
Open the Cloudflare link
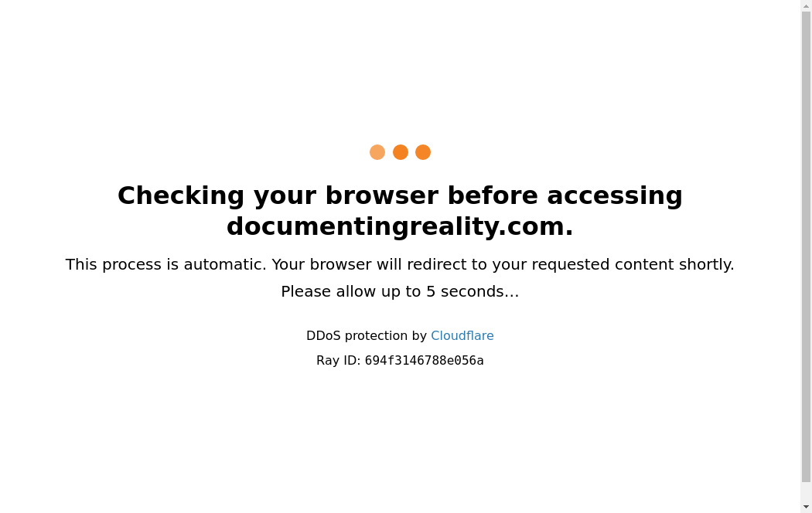pyautogui.click(x=462, y=335)
